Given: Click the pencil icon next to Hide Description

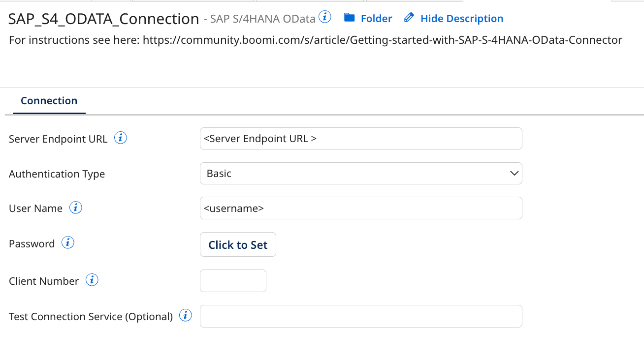Looking at the screenshot, I should 409,18.
